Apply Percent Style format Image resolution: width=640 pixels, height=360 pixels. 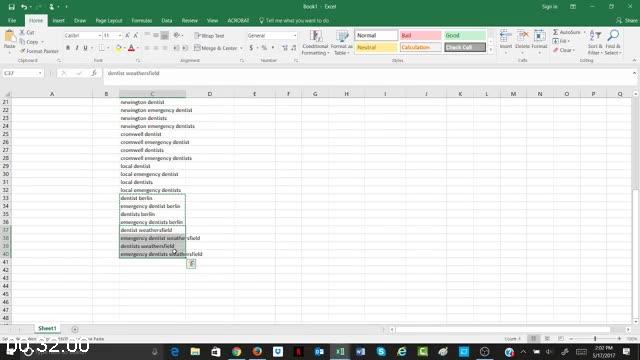264,48
